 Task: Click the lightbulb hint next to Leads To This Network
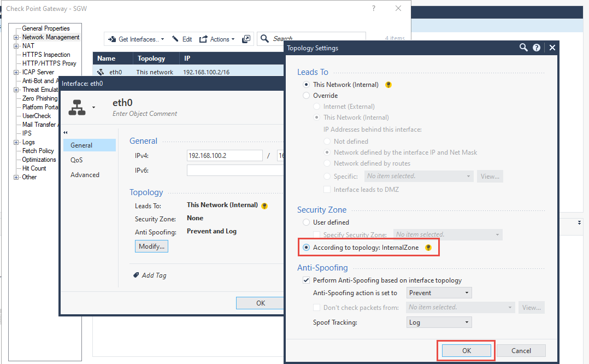(x=388, y=85)
